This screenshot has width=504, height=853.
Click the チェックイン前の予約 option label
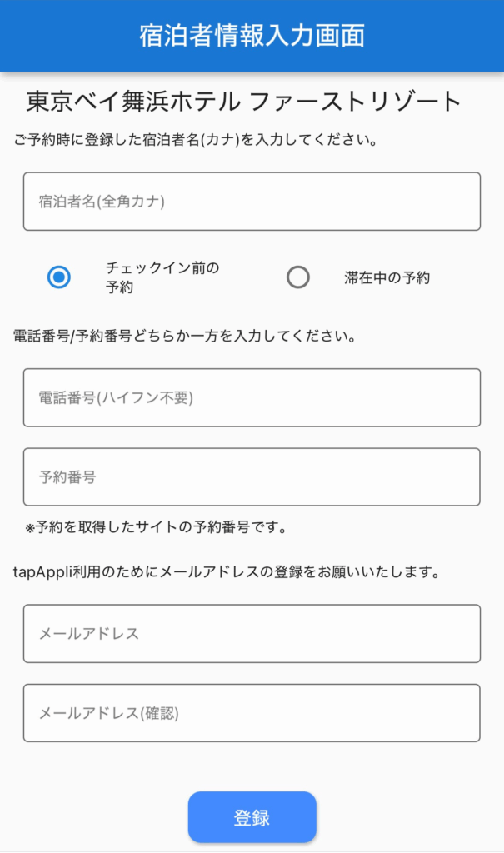(x=162, y=277)
